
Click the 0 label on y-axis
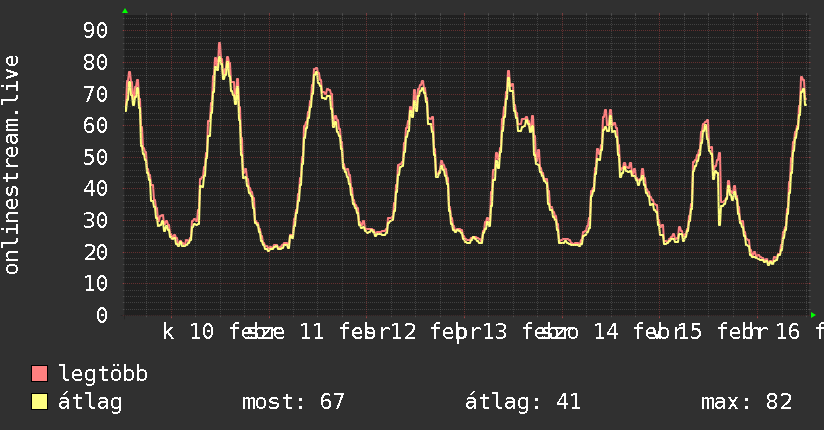pyautogui.click(x=101, y=315)
